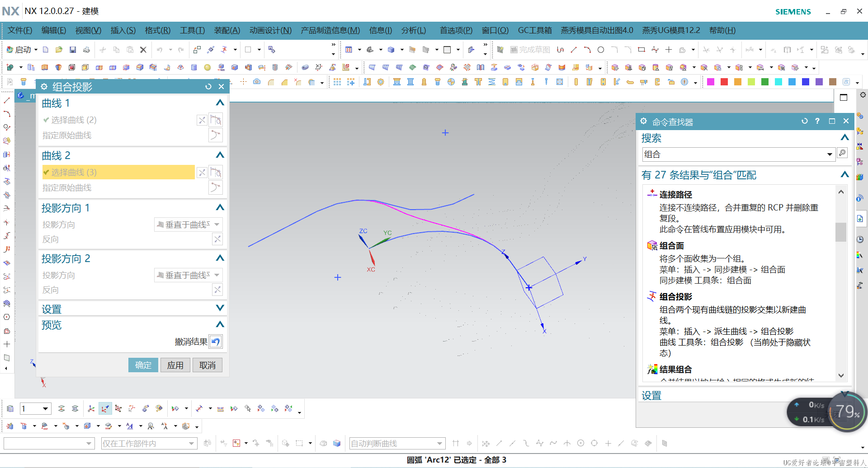Select the Line tool in the sketch toolbar
This screenshot has height=468, width=868.
coord(574,50)
